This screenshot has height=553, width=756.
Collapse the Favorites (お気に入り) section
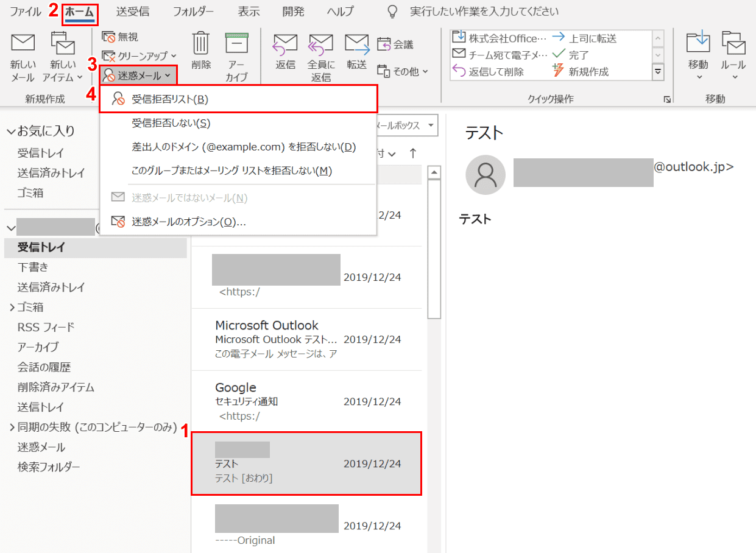(11, 132)
